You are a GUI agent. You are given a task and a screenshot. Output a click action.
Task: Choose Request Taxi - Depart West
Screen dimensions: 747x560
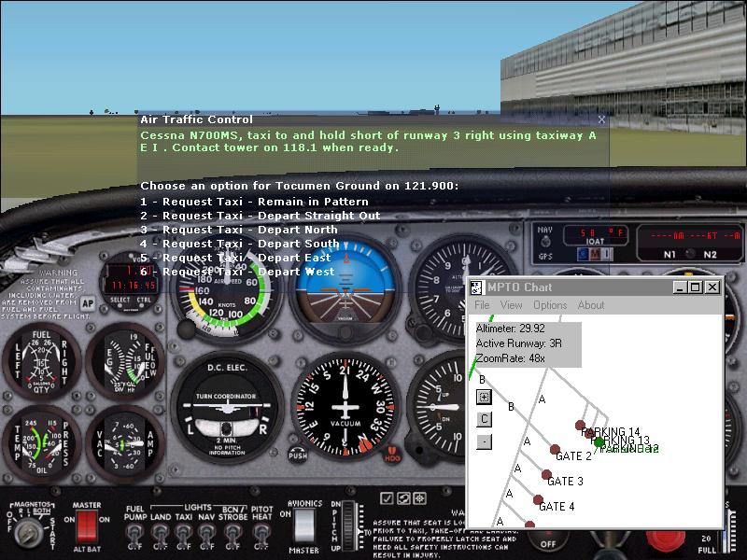click(237, 272)
